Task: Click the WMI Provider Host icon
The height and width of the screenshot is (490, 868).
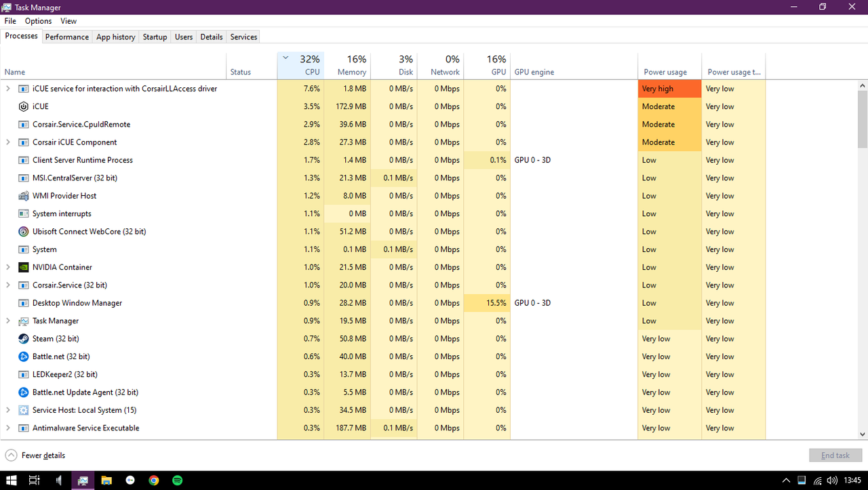Action: 24,196
